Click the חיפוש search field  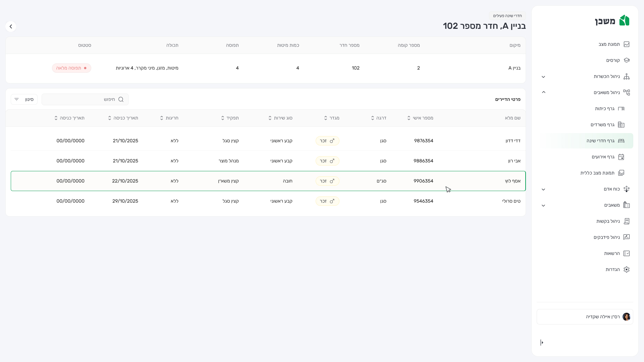click(x=84, y=100)
